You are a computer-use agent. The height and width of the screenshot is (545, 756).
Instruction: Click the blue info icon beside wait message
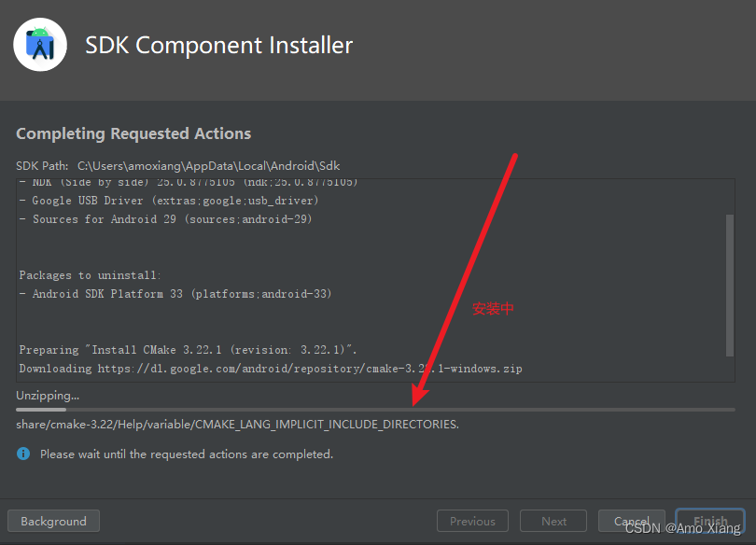click(x=23, y=454)
